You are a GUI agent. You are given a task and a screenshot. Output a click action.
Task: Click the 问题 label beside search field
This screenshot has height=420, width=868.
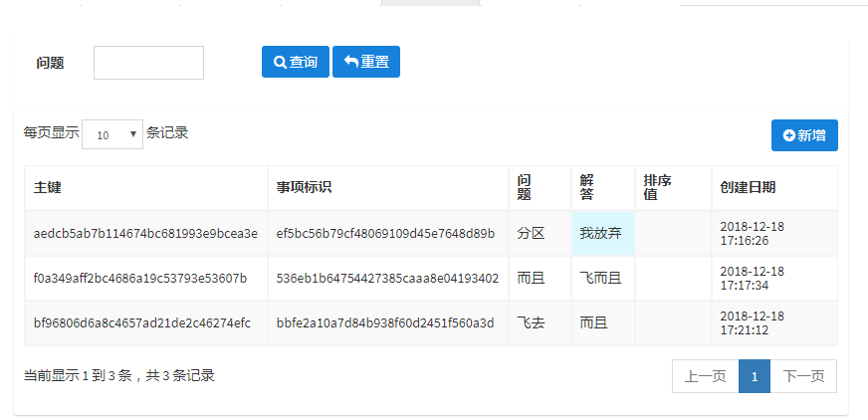pyautogui.click(x=51, y=63)
